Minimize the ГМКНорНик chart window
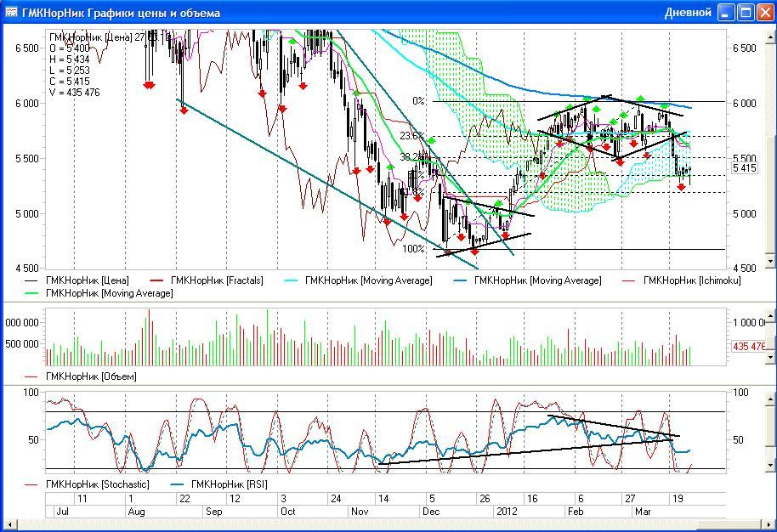The width and height of the screenshot is (777, 532). click(x=726, y=13)
